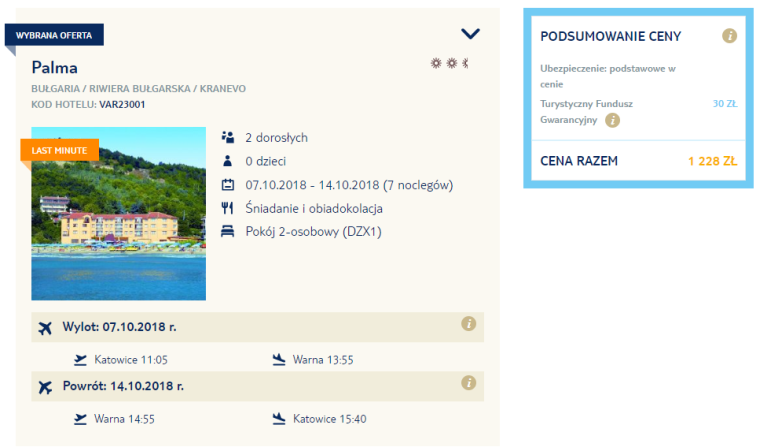Click the takeoff icon beside Warna 14:55
Screen dimensions: 760x447
pos(80,419)
